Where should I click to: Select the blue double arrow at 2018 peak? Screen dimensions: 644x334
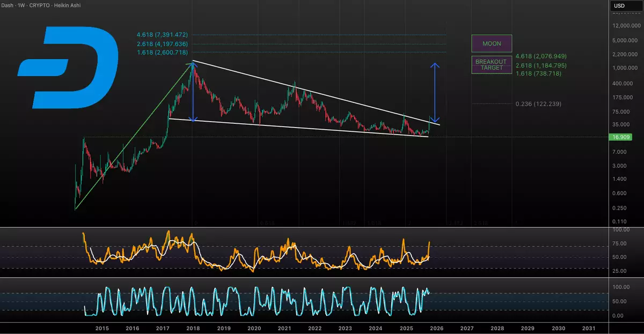[x=193, y=91]
